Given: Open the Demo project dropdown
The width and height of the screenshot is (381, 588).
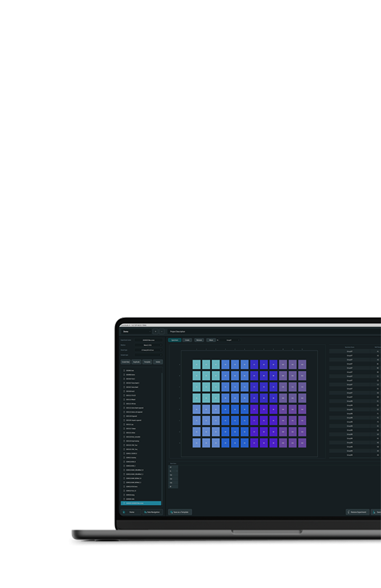Looking at the screenshot, I should [x=136, y=331].
